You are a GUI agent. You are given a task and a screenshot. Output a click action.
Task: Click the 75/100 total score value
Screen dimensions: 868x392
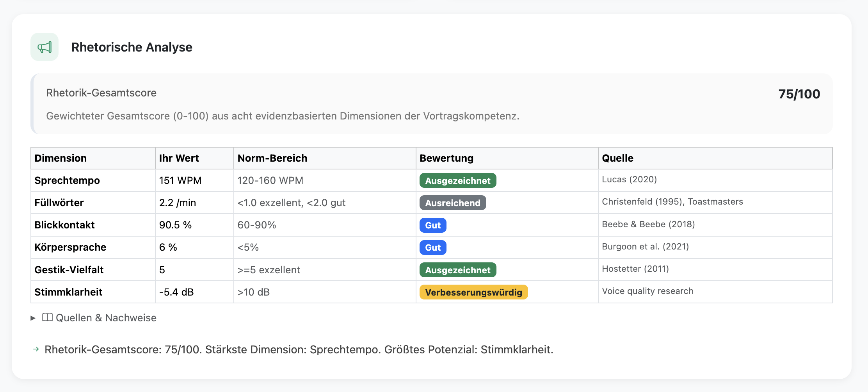pyautogui.click(x=799, y=94)
